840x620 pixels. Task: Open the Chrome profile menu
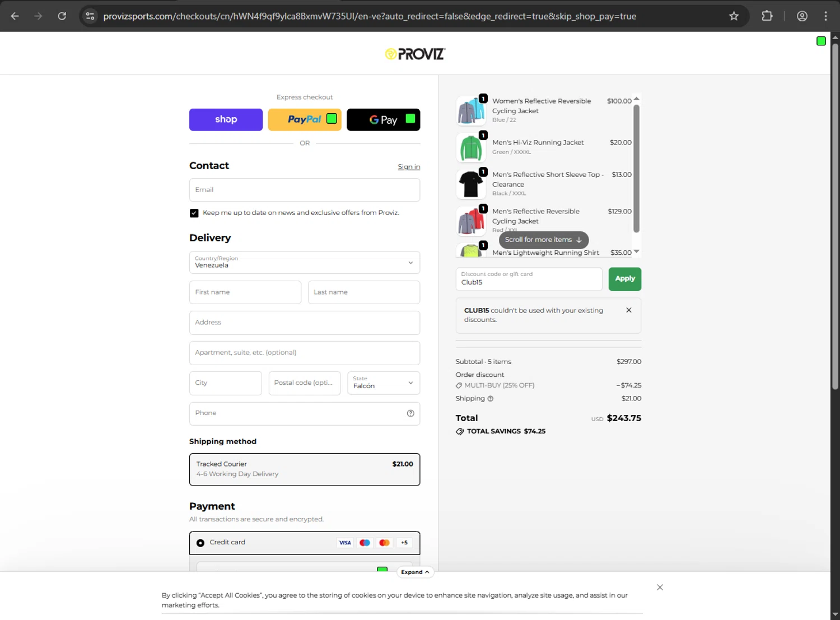(802, 16)
